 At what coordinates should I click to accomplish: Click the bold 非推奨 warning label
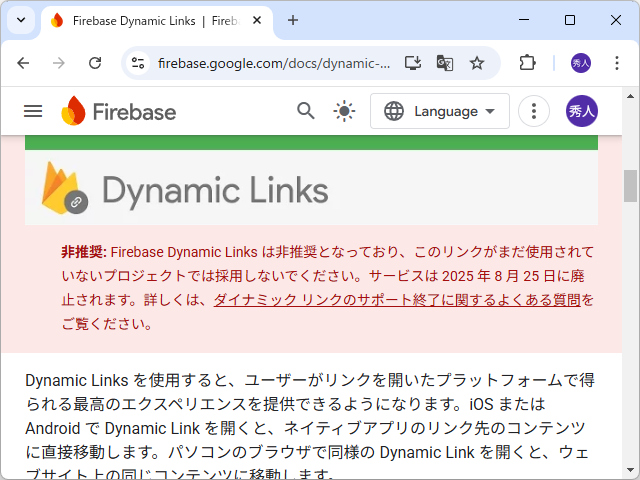click(x=84, y=252)
